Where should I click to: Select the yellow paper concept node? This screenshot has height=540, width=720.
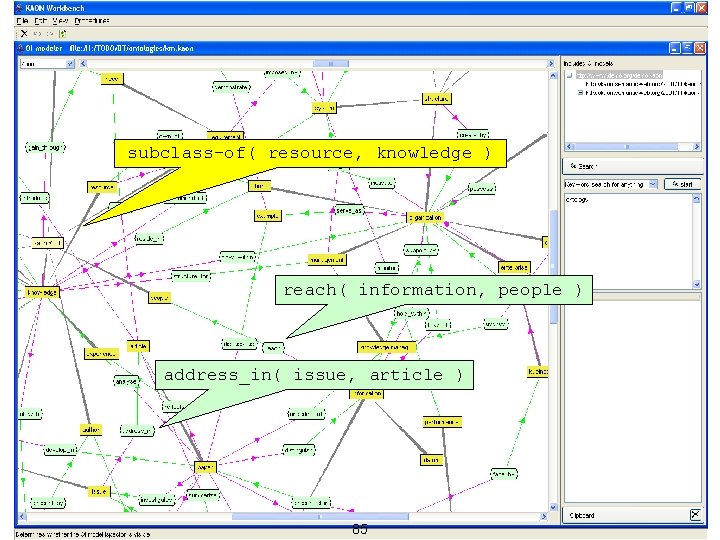click(205, 467)
